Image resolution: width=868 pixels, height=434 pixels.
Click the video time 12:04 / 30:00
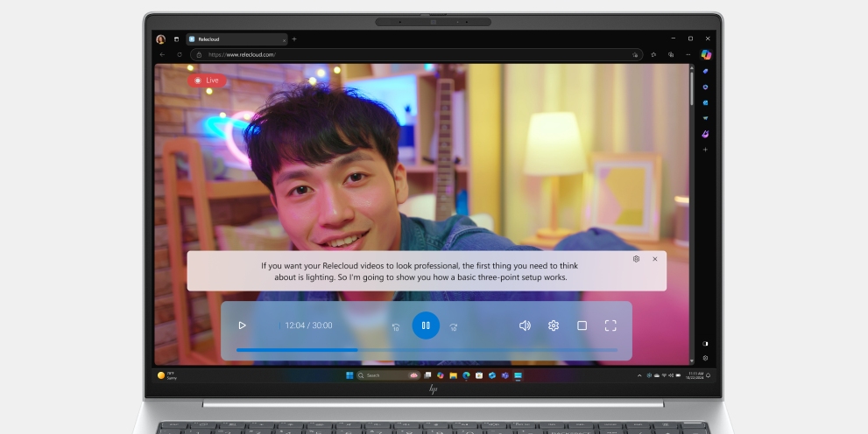309,325
